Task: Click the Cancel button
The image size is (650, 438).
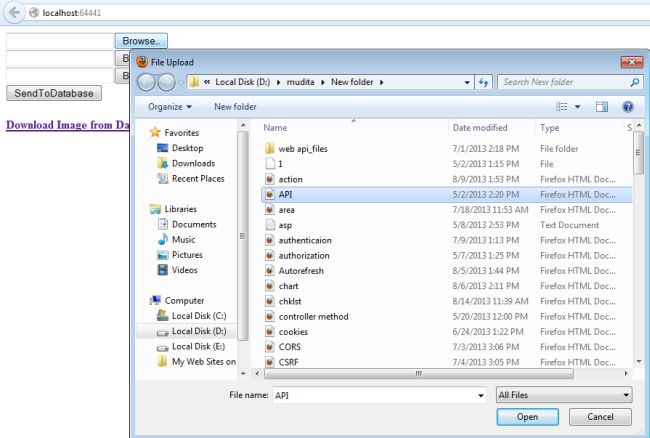Action: pos(600,417)
